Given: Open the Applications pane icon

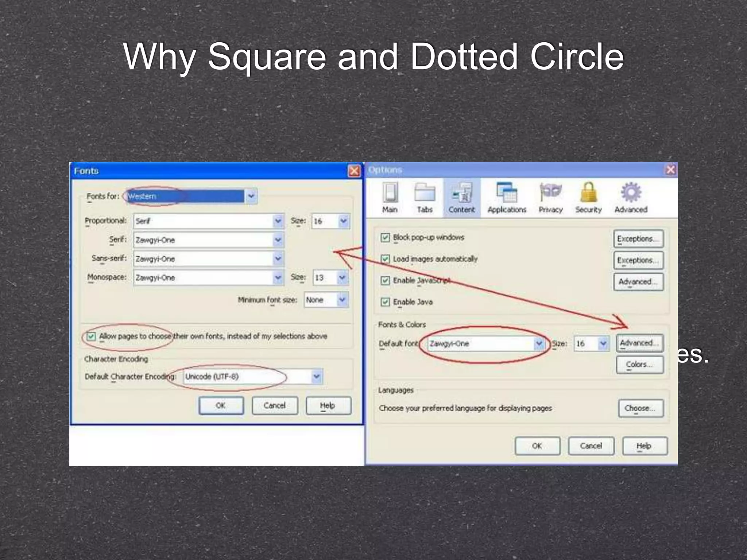Looking at the screenshot, I should click(507, 198).
